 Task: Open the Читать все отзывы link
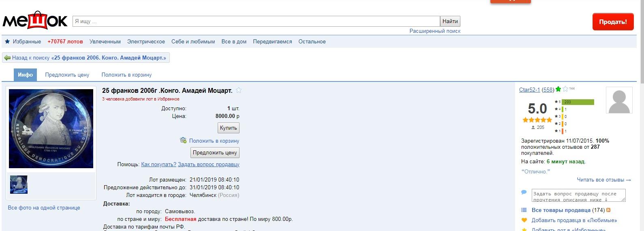coord(604,180)
